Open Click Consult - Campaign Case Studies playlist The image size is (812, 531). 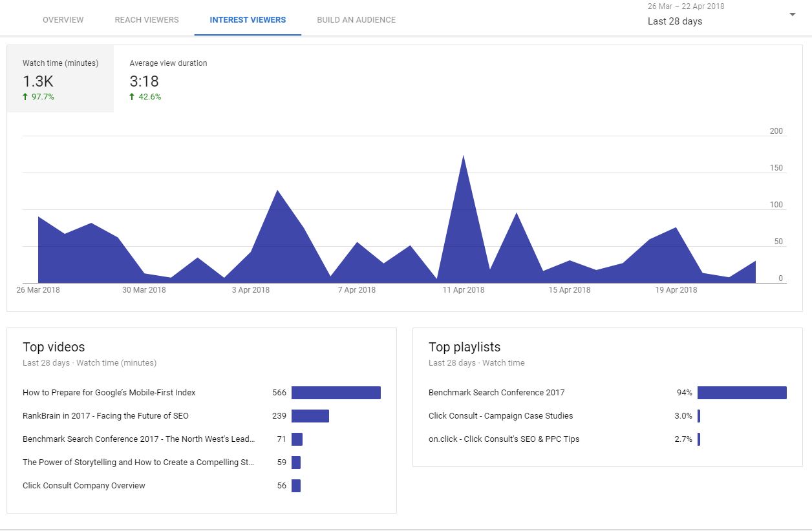[x=500, y=416]
